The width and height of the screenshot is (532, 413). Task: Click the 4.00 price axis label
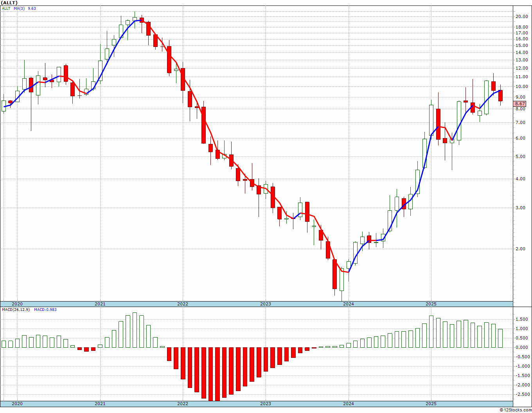520,179
